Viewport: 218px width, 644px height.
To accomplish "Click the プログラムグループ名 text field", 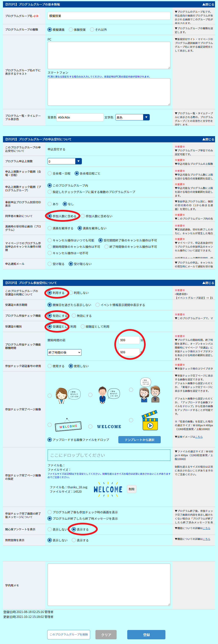I will point(109,16).
